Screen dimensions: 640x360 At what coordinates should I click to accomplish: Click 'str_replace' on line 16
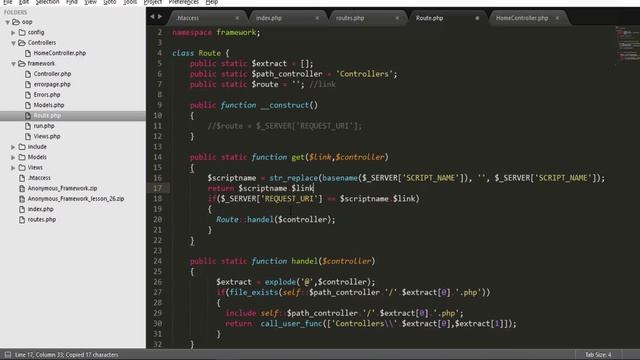tap(293, 178)
